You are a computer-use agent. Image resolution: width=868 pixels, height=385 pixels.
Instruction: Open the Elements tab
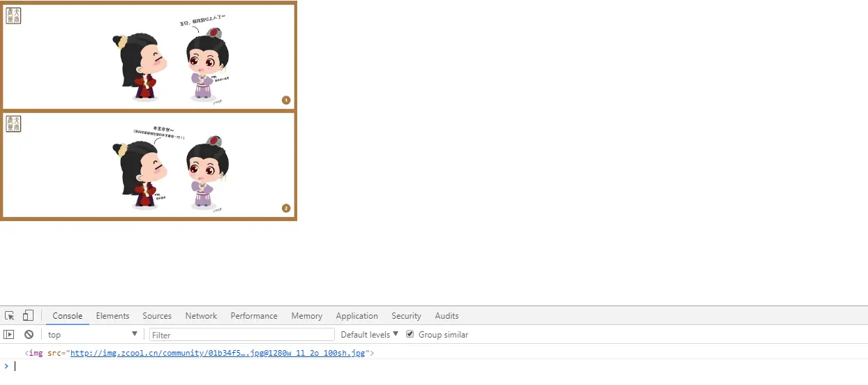(113, 316)
